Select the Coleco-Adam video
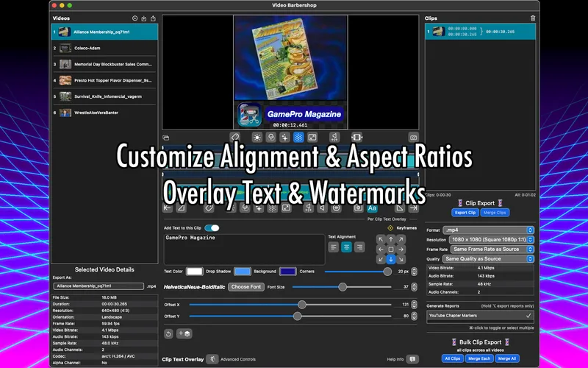This screenshot has height=368, width=588. click(104, 48)
